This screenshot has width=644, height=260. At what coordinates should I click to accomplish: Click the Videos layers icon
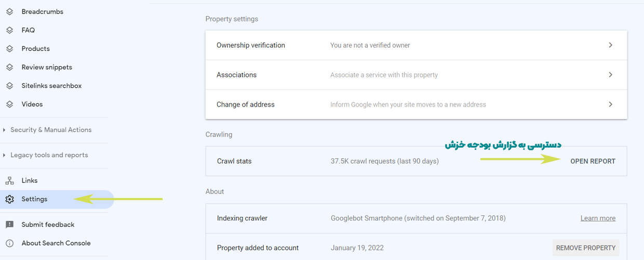pos(9,104)
